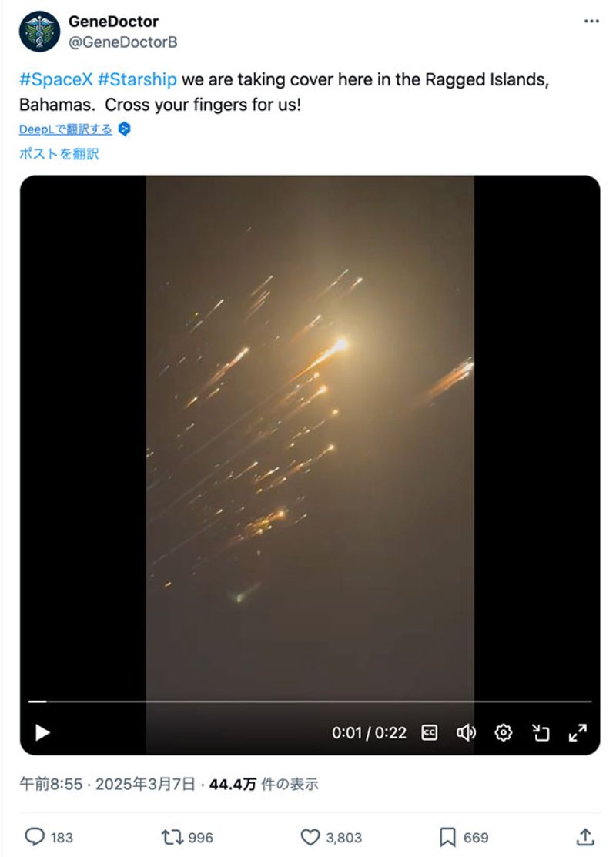This screenshot has width=616, height=857.
Task: Translate with the DeepL link
Action: tap(65, 129)
